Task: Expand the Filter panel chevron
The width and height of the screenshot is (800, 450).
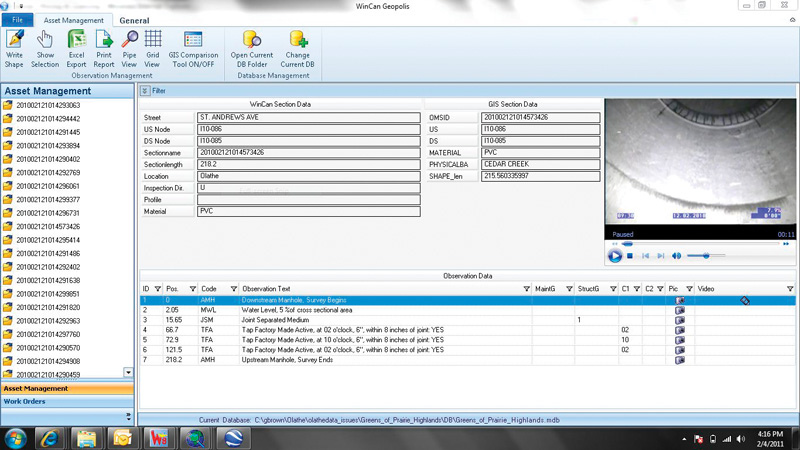Action: point(145,91)
